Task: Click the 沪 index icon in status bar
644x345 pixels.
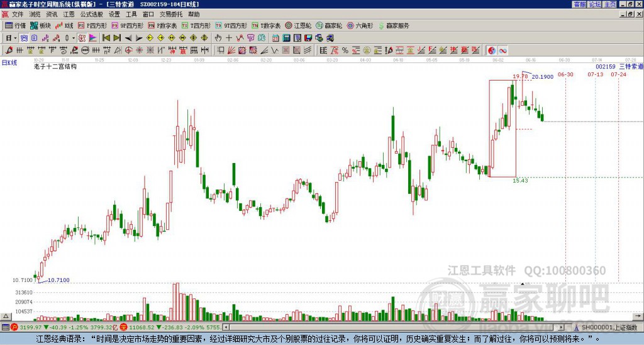Action: pos(14,327)
